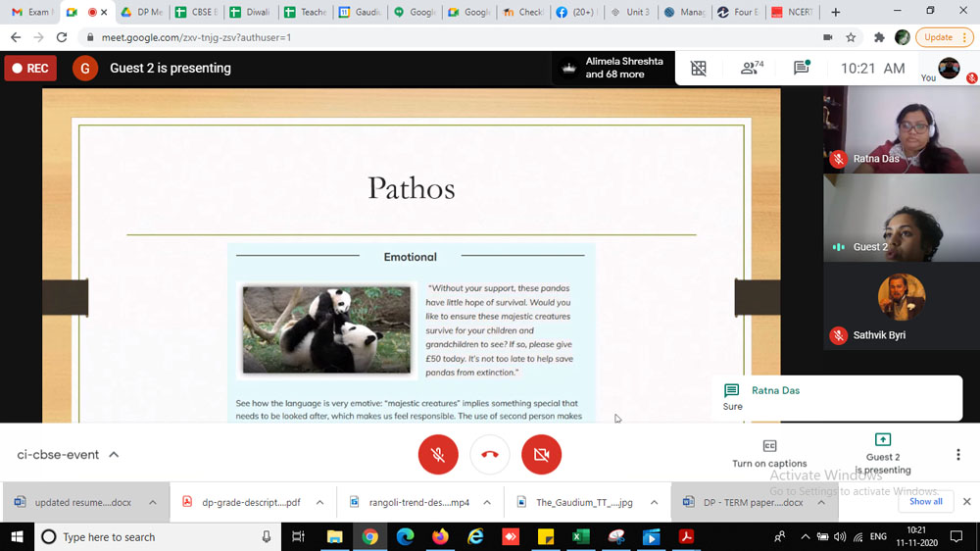Show hidden system tray icons
Screen dimensions: 980x551
[x=805, y=536]
